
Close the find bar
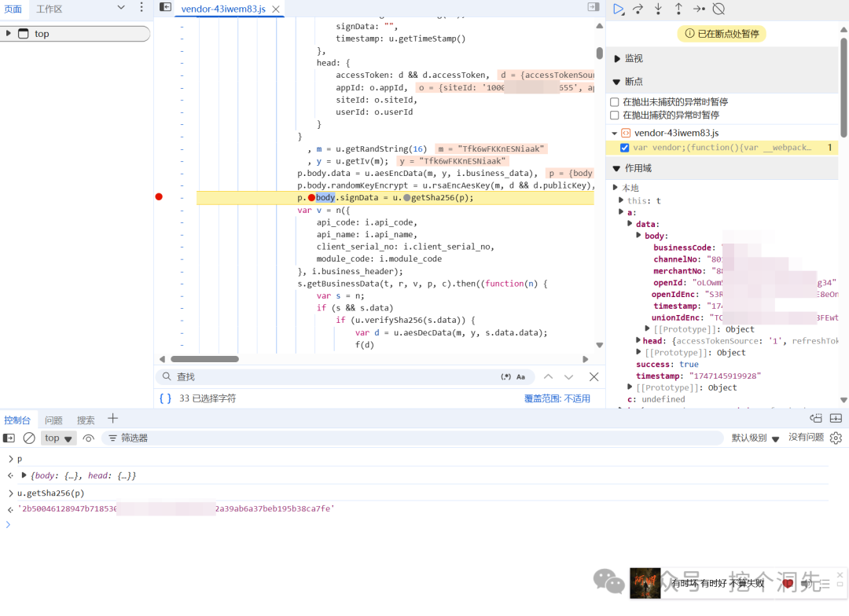click(594, 376)
